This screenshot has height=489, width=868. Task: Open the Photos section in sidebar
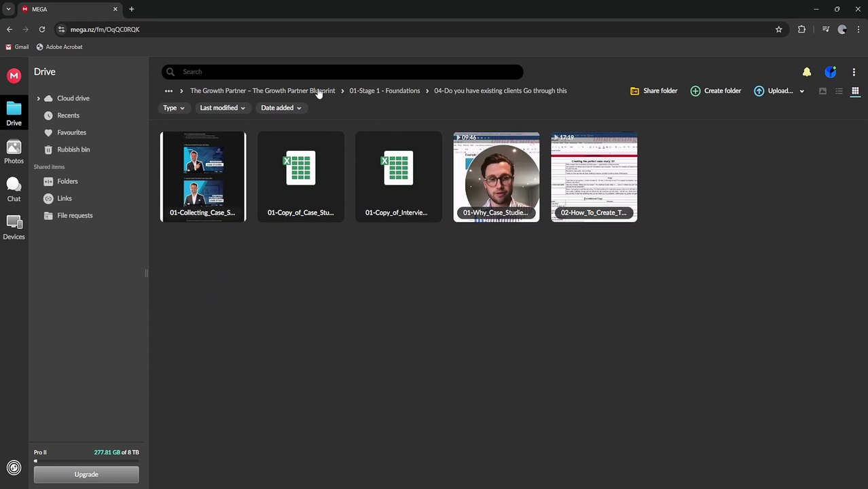14,152
